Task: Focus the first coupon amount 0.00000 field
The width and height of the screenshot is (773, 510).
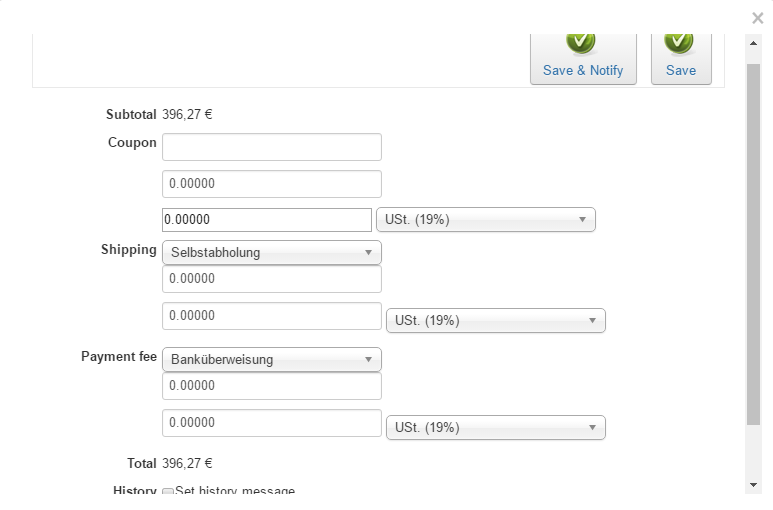Action: click(x=271, y=184)
